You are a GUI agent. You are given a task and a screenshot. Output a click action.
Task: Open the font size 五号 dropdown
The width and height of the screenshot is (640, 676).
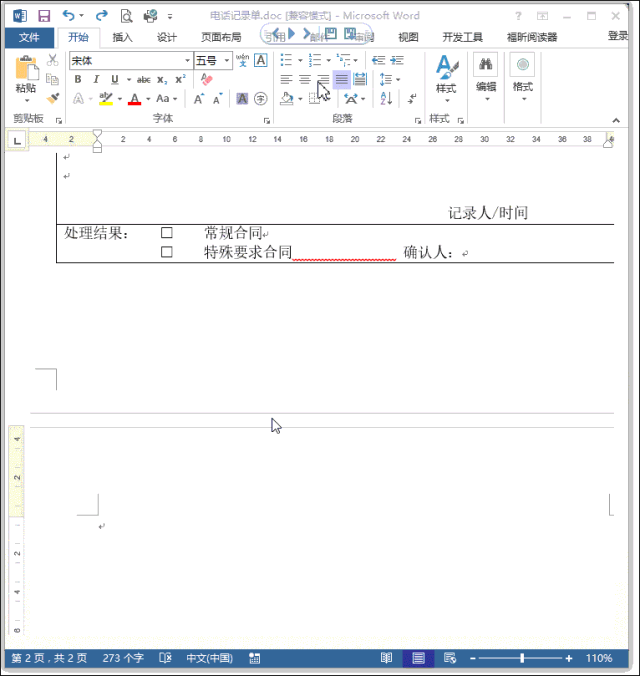pos(226,61)
